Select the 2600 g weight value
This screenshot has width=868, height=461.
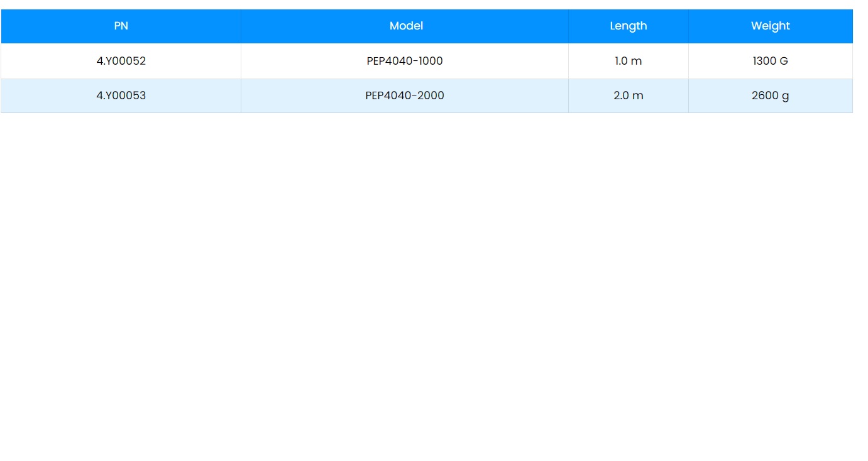(770, 95)
